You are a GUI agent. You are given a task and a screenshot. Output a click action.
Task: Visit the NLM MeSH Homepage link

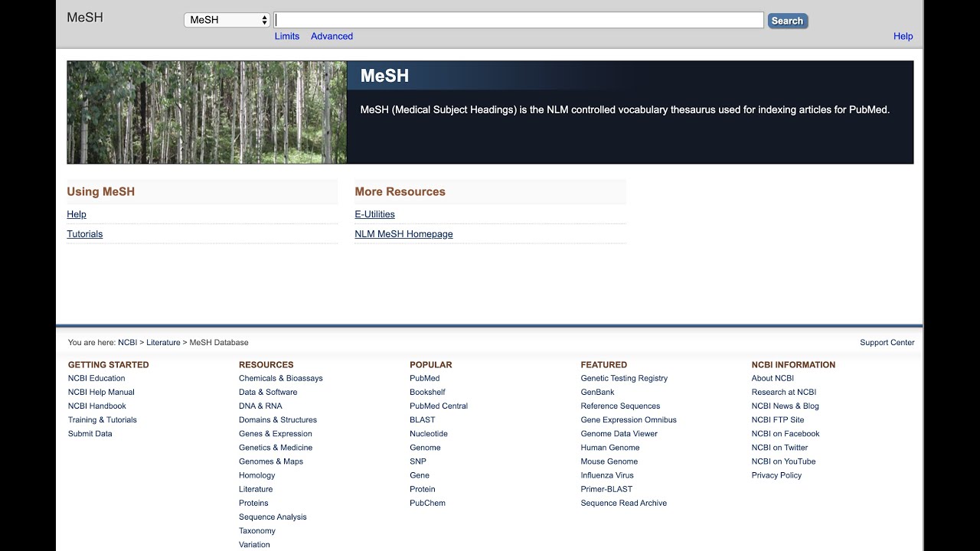[404, 234]
